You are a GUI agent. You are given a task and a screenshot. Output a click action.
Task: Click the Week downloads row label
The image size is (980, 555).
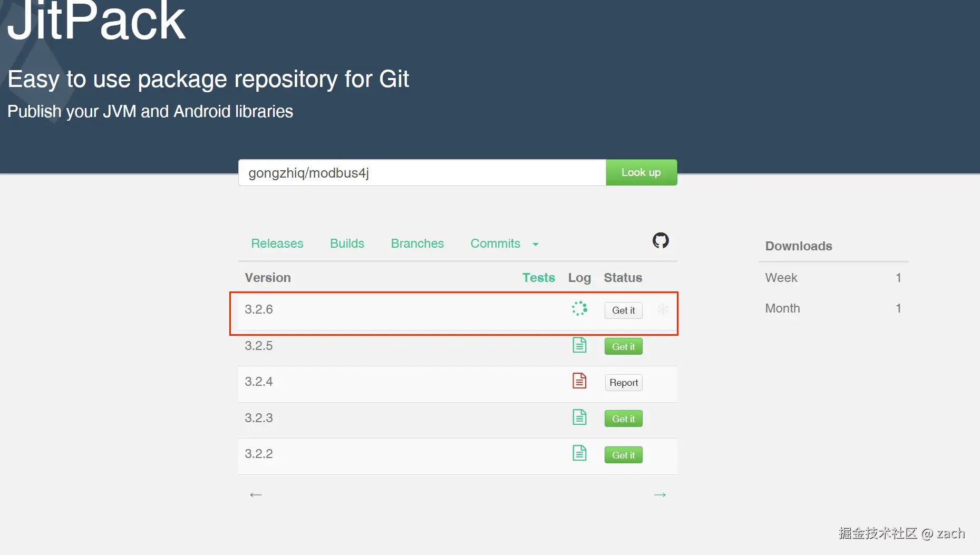click(781, 278)
